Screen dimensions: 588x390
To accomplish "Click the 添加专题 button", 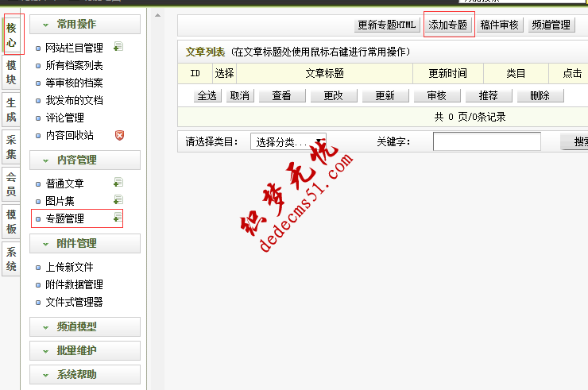I will pos(448,25).
